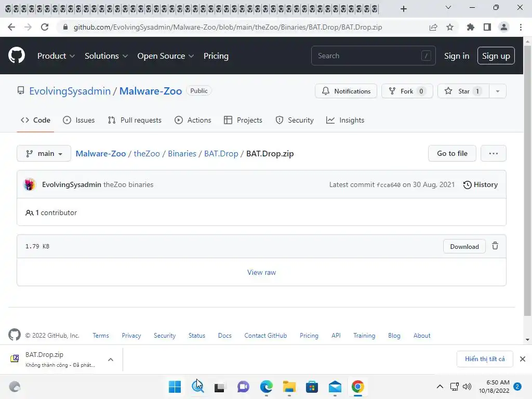Open the main branch selector dropdown

click(x=44, y=153)
